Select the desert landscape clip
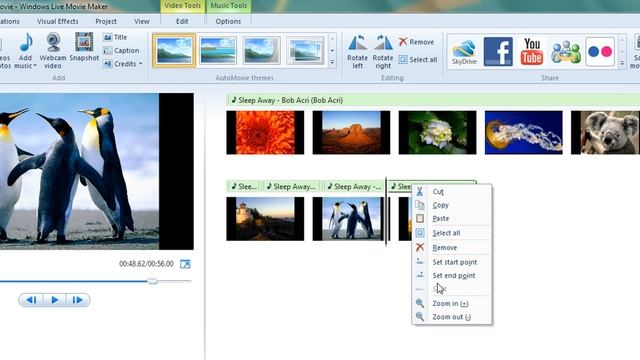Image resolution: width=640 pixels, height=360 pixels. (x=351, y=133)
